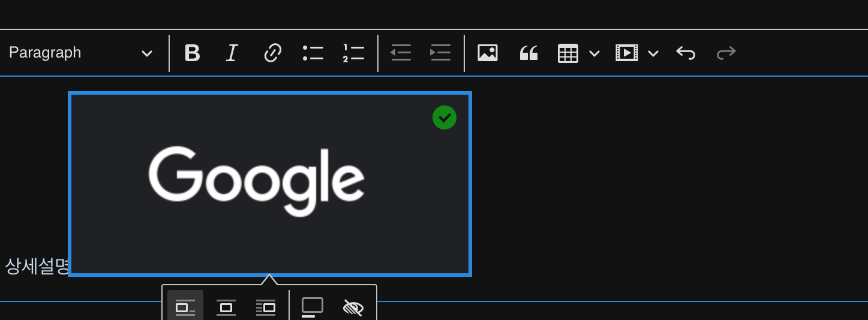Redo the last action
Image resolution: width=868 pixels, height=320 pixels.
click(x=726, y=53)
